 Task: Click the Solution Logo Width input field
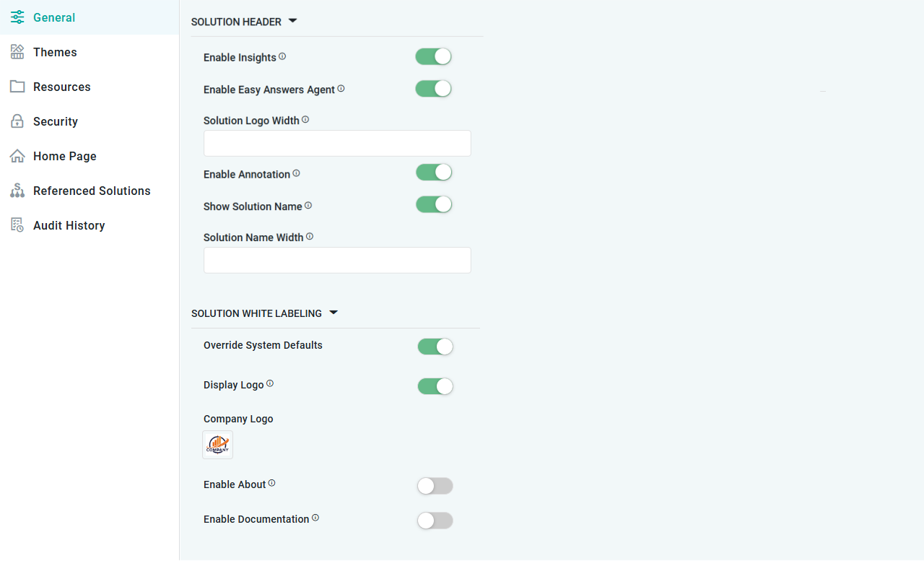pyautogui.click(x=337, y=144)
